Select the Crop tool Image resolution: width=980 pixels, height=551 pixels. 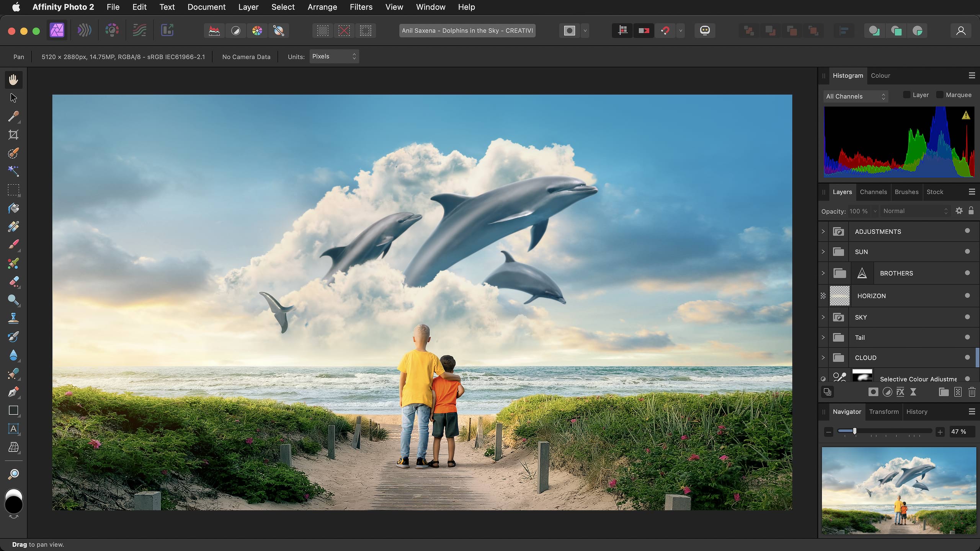(x=13, y=135)
